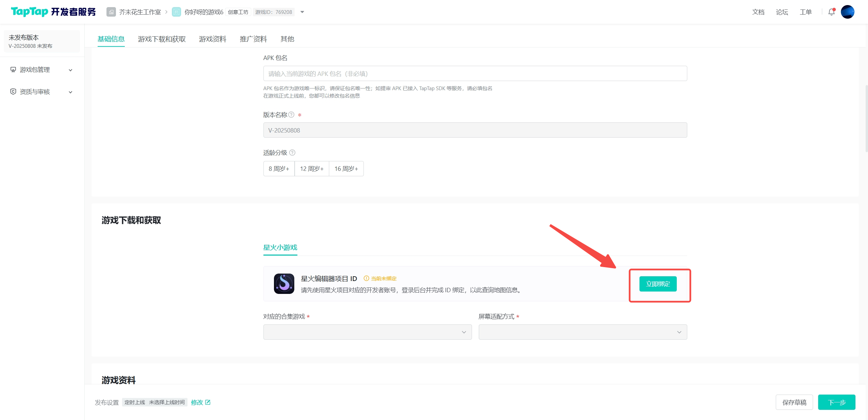Click the 修改 external edit icon
Viewport: 868px width, 420px height.
tap(208, 402)
